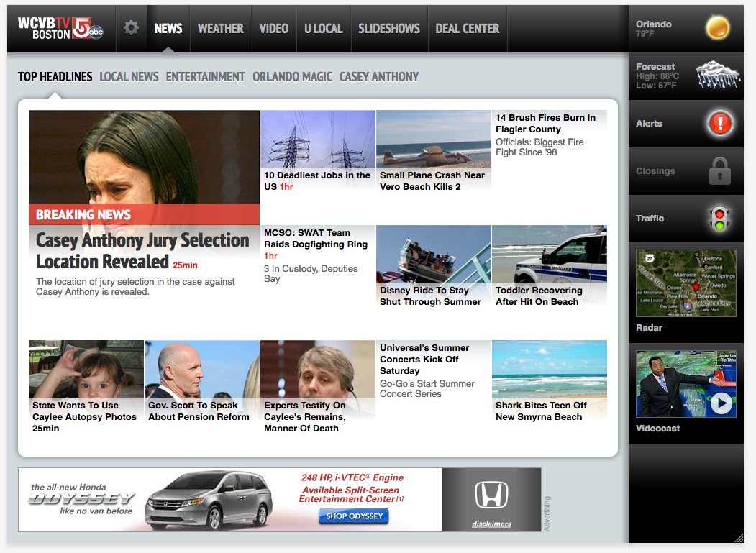
Task: Click the rainy cloud Forecast icon
Action: (717, 75)
